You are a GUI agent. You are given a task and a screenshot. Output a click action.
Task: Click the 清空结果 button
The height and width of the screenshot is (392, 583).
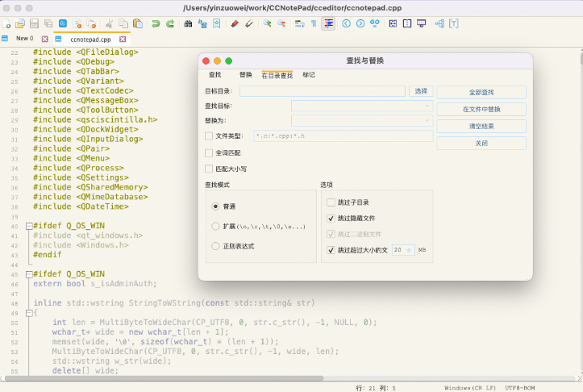click(481, 127)
